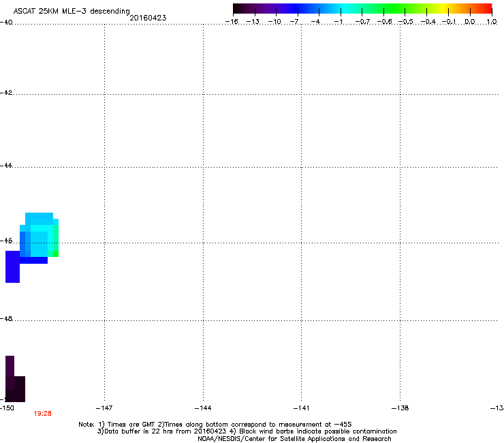
Task: Click the NOAA/NESDIS credit line
Action: (294, 439)
